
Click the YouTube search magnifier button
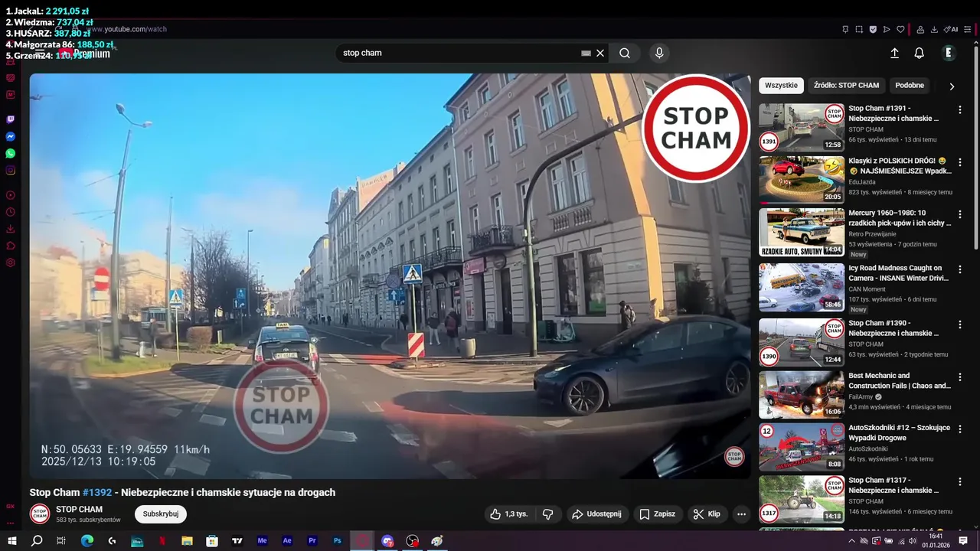point(625,53)
